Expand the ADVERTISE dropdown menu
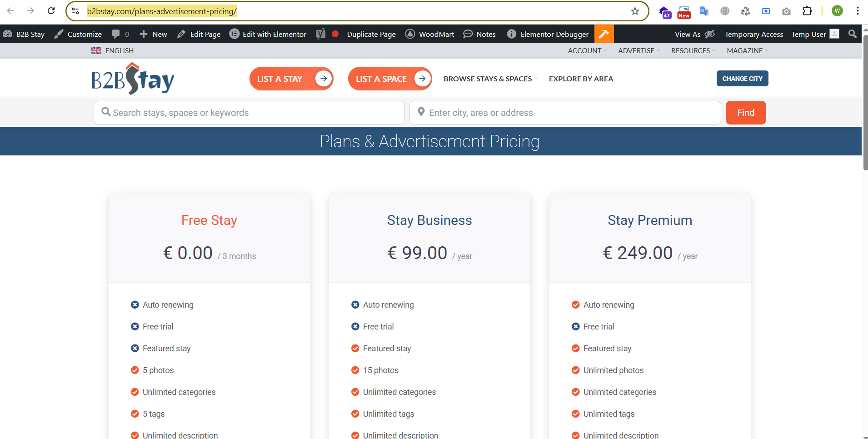The image size is (868, 439). [639, 51]
